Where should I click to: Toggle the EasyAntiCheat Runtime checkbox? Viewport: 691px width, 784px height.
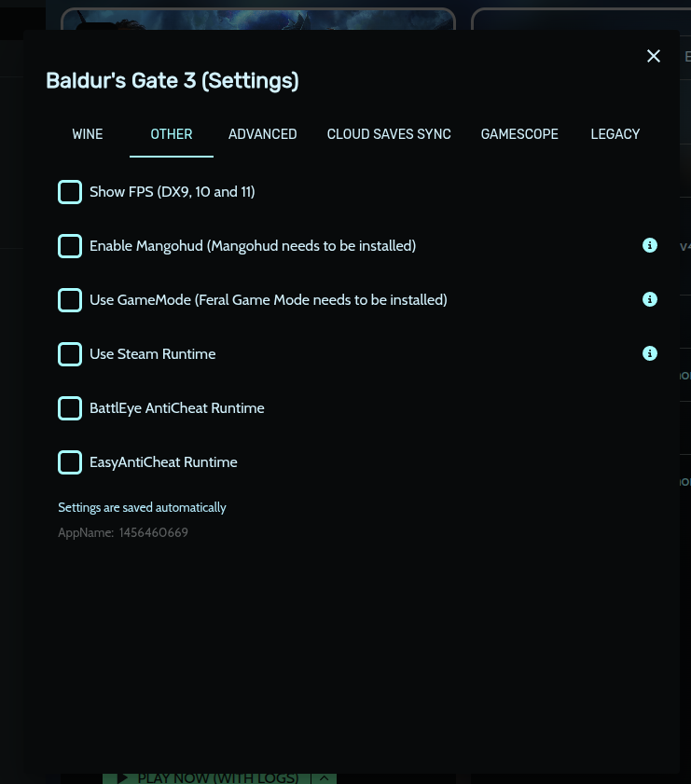pyautogui.click(x=70, y=462)
